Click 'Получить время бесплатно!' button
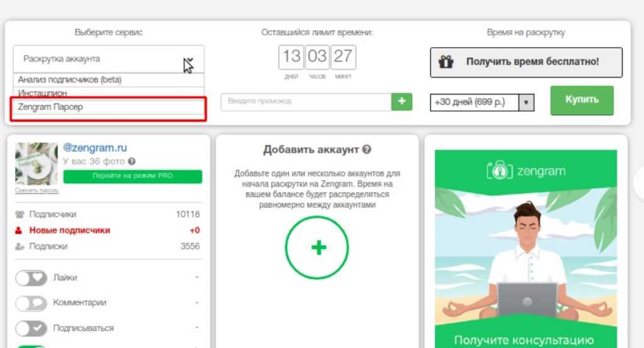Image resolution: width=644 pixels, height=348 pixels. coord(526,62)
